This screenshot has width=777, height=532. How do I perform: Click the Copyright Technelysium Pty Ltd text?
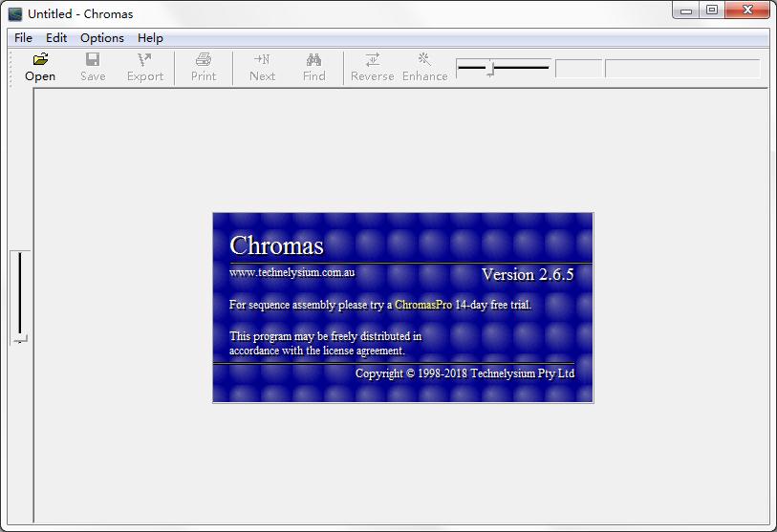point(464,373)
